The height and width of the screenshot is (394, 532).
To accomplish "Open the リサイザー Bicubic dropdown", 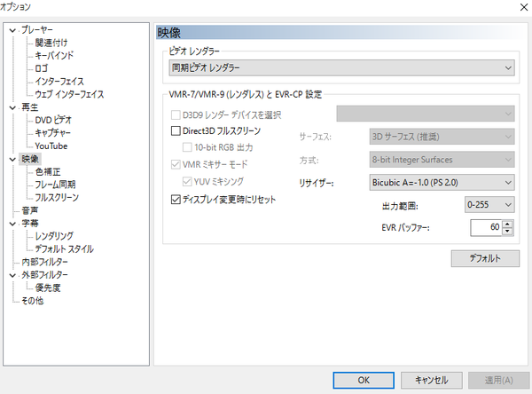I will point(442,183).
